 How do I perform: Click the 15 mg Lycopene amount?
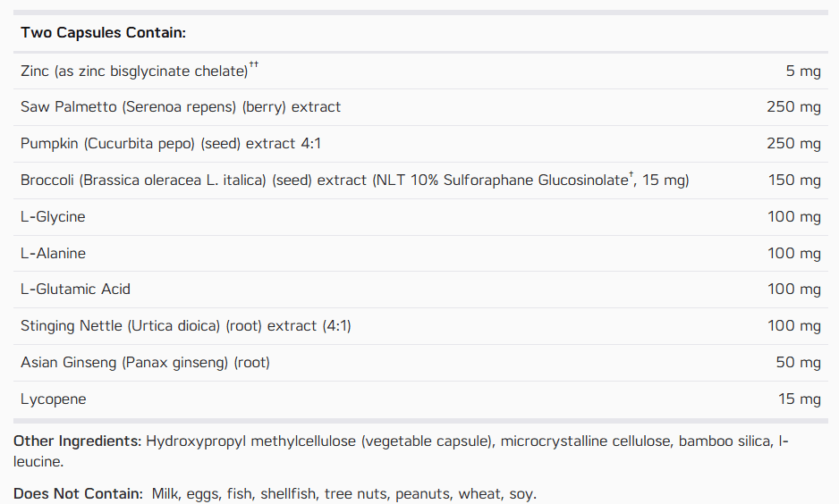800,399
